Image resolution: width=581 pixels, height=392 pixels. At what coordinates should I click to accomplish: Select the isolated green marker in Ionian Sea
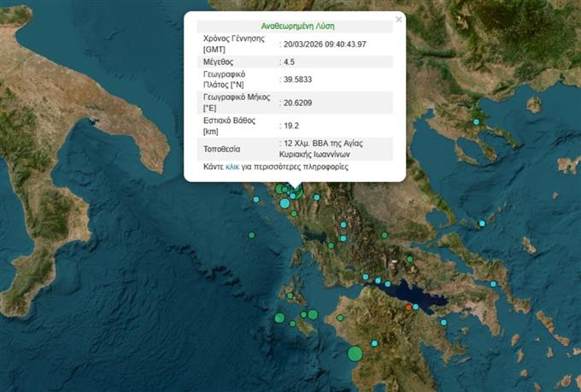click(252, 234)
